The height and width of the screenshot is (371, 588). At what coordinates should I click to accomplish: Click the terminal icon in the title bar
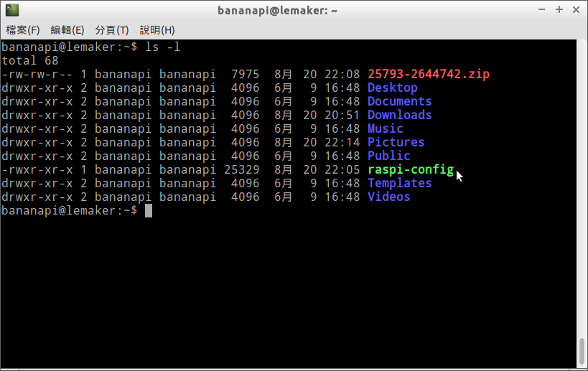[x=11, y=10]
